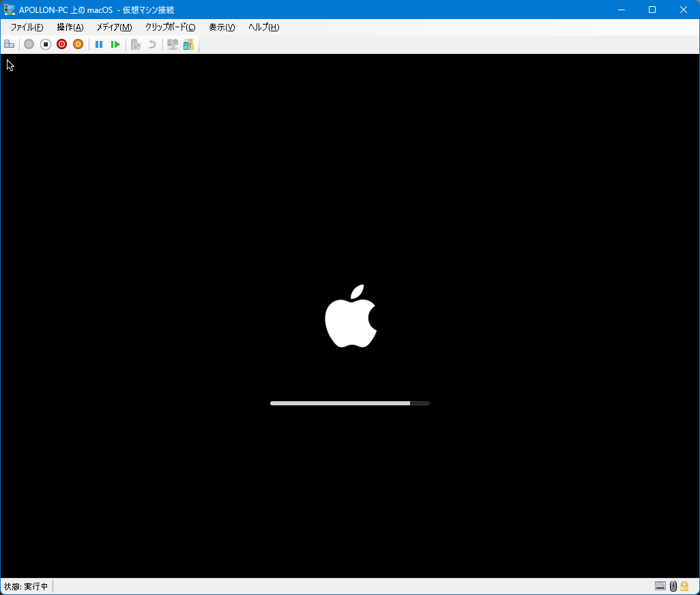Click the keyboard status icon in status bar
Screen dimensions: 700x595
(660, 586)
